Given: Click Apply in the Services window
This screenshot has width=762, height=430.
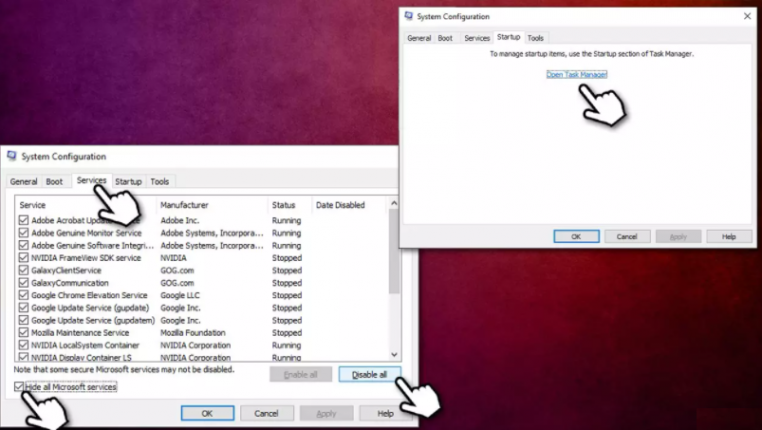Looking at the screenshot, I should (x=326, y=413).
